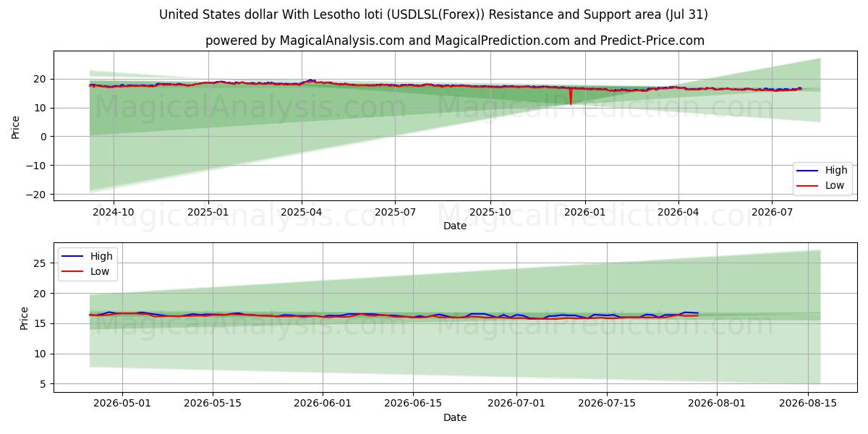Viewport: 868px width, 434px height.
Task: Click the '5' y-axis label on the bottom chart
Action: coord(45,384)
